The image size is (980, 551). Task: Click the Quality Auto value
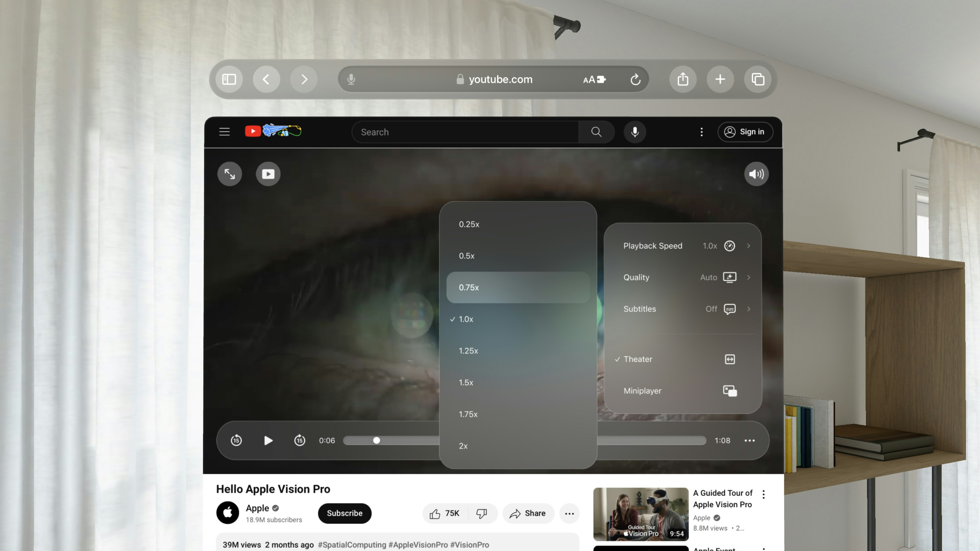click(708, 277)
